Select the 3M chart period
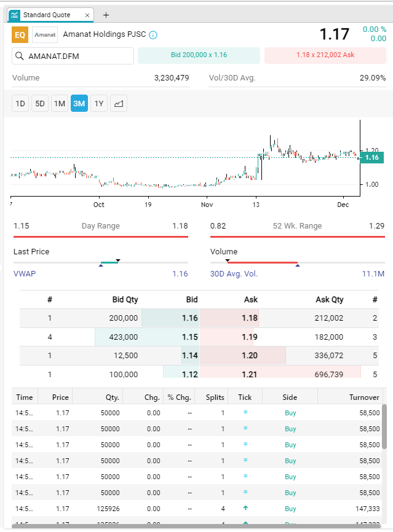This screenshot has width=393, height=532. click(79, 104)
